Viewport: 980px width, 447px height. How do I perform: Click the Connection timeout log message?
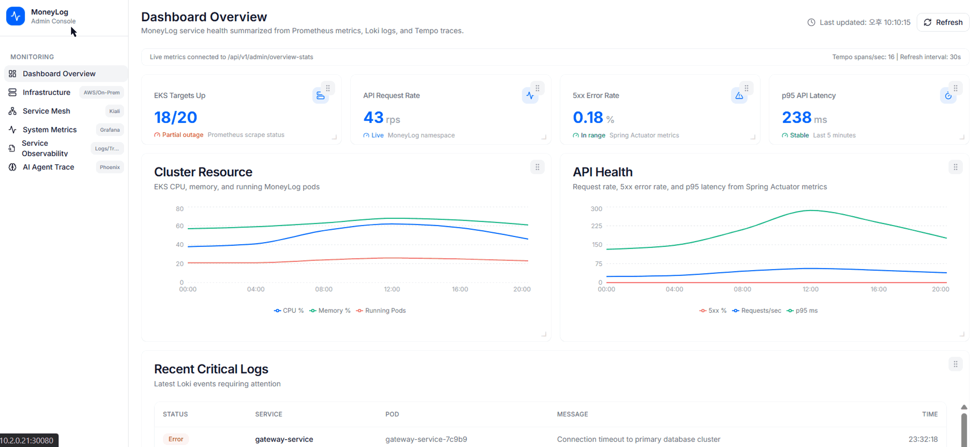(639, 439)
